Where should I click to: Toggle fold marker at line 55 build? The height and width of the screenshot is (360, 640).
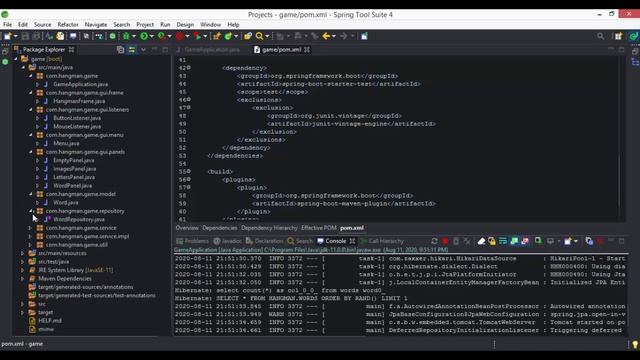coord(189,171)
